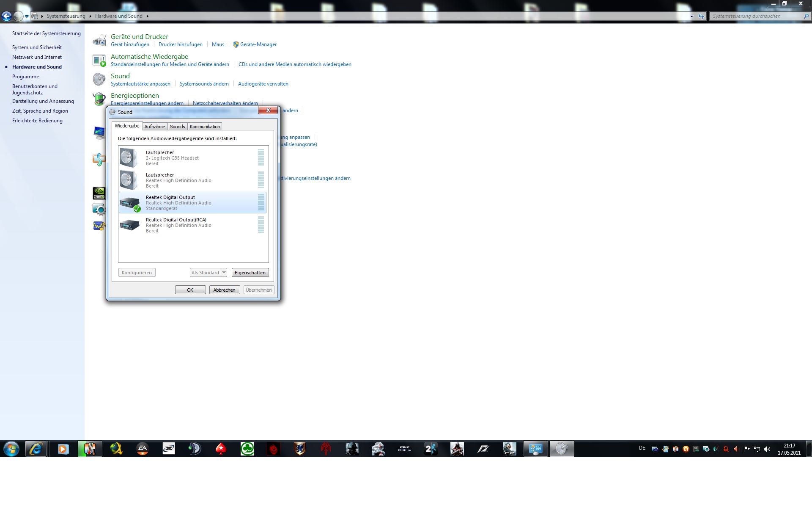812x508 pixels.
Task: Click the Energieoptionen battery icon
Action: coord(99,99)
